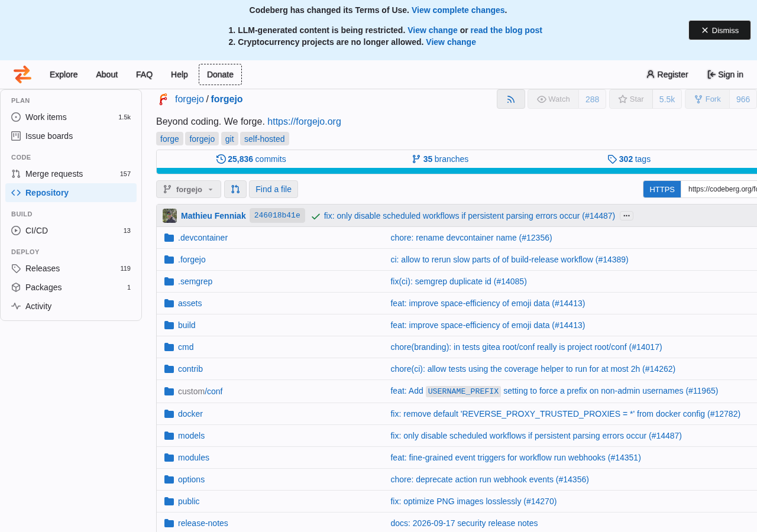Open the Mathieu Fenniak author link
The image size is (757, 532).
point(213,216)
